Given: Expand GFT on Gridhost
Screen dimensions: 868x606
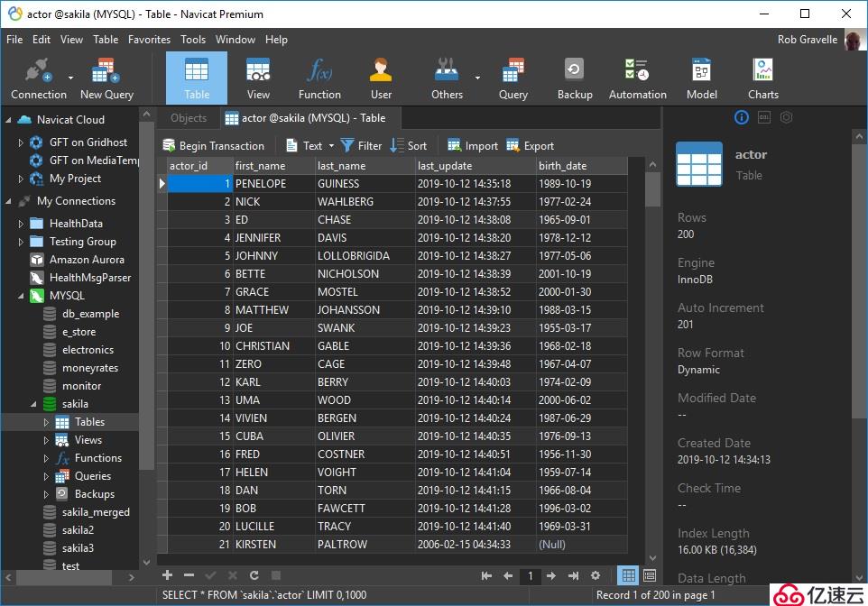Looking at the screenshot, I should pos(21,142).
